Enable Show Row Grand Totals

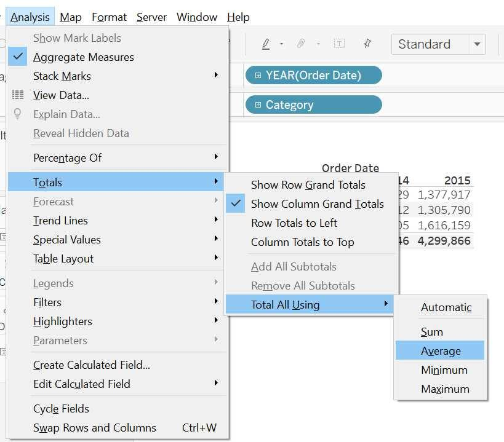308,185
